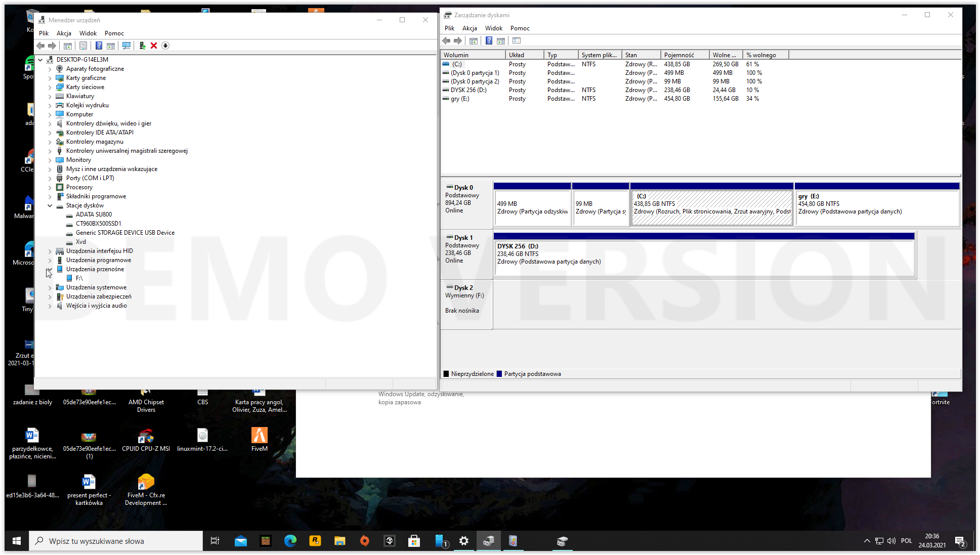Collapse Urządzenia przenośne node
Image resolution: width=980 pixels, height=555 pixels.
tap(50, 269)
